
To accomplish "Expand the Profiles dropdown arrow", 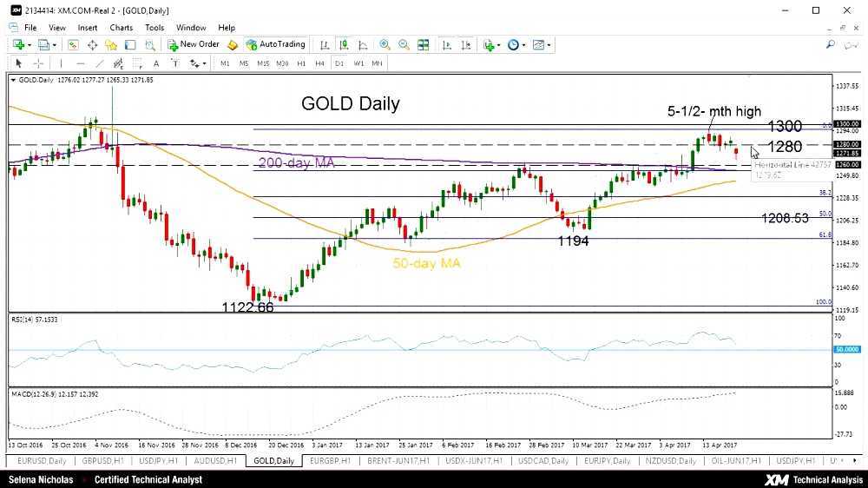I will pos(54,45).
